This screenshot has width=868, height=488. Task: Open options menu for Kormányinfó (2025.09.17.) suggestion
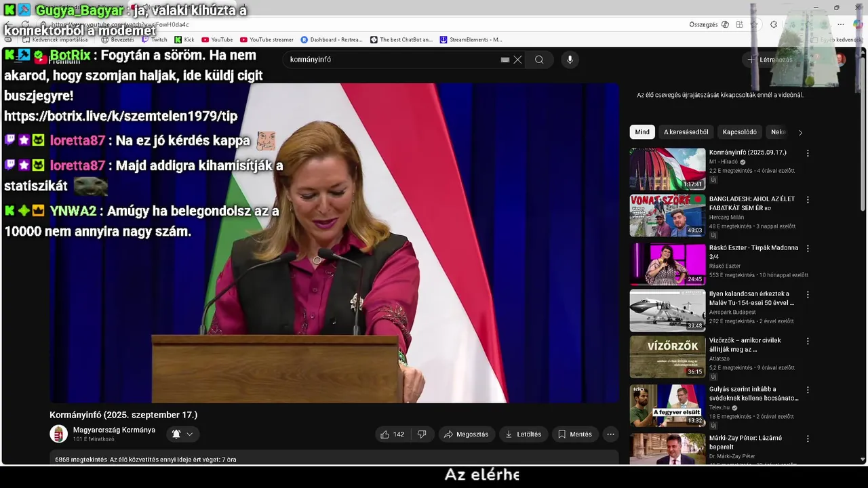point(807,153)
